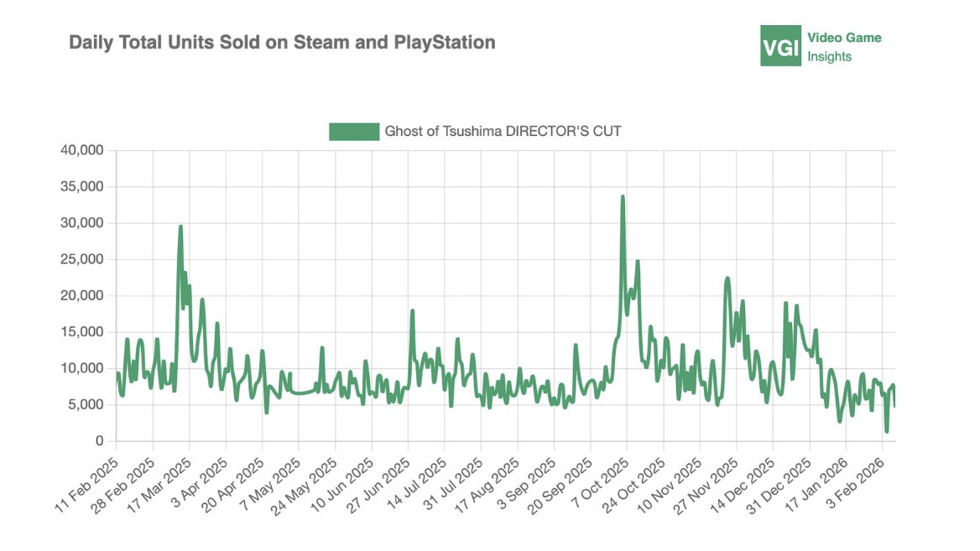Click the late November 2025 spike
980x551 pixels.
[x=727, y=278]
